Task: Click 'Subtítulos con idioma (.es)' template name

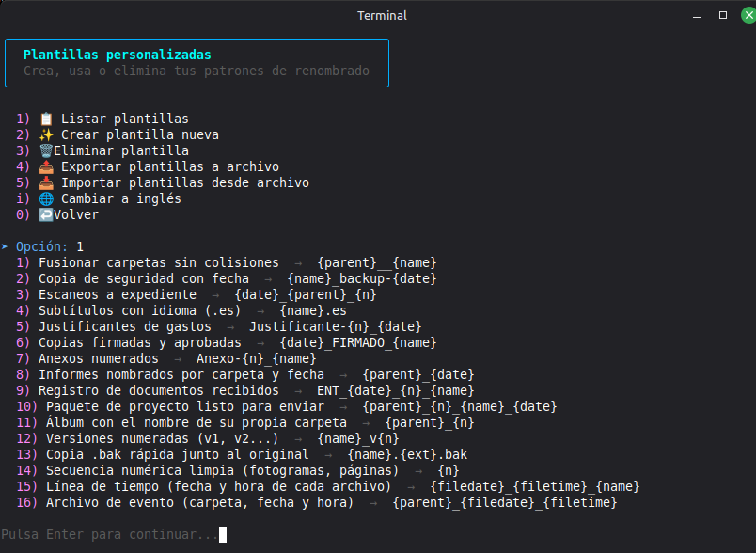Action: (x=140, y=310)
